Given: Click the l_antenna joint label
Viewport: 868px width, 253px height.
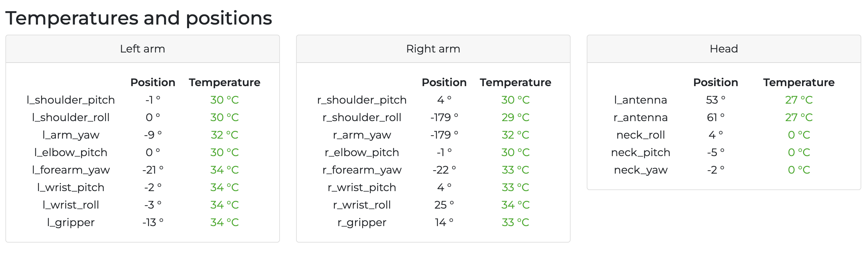Looking at the screenshot, I should click(x=640, y=100).
